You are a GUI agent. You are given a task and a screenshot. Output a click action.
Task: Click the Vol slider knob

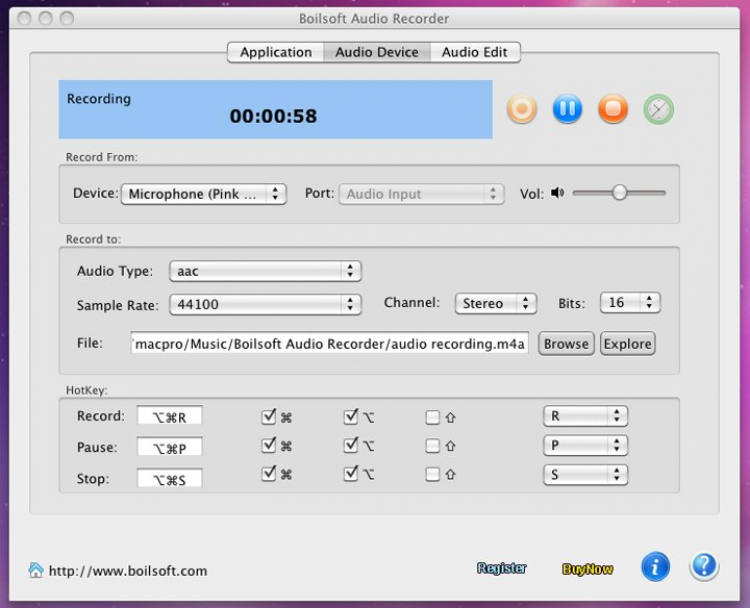click(x=619, y=193)
